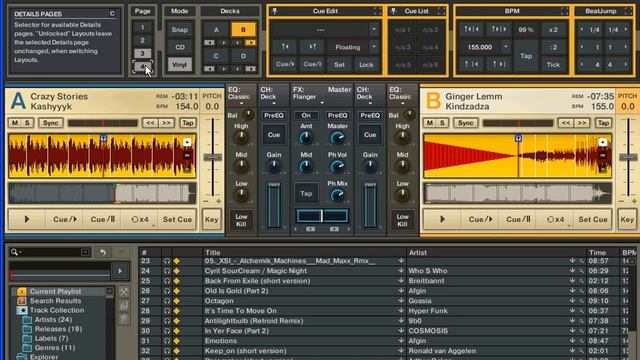
Task: Double the BPM with x2
Action: pos(553,30)
